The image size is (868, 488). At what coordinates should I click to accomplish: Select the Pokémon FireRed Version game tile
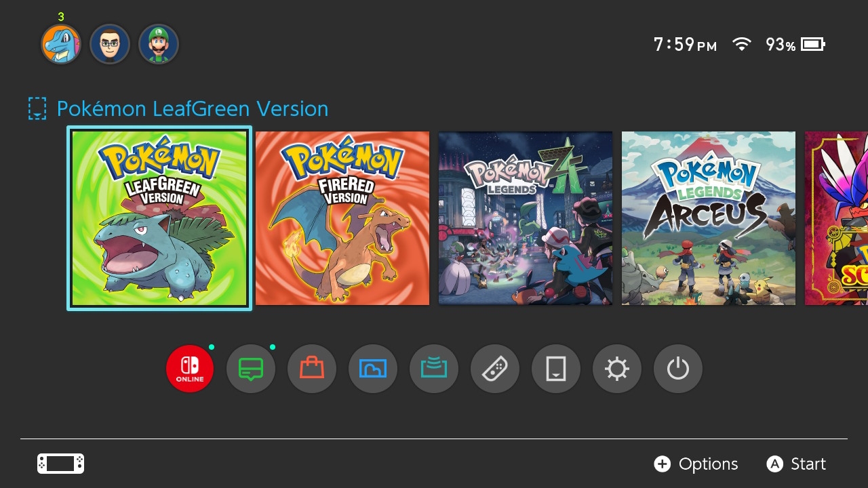(x=342, y=218)
